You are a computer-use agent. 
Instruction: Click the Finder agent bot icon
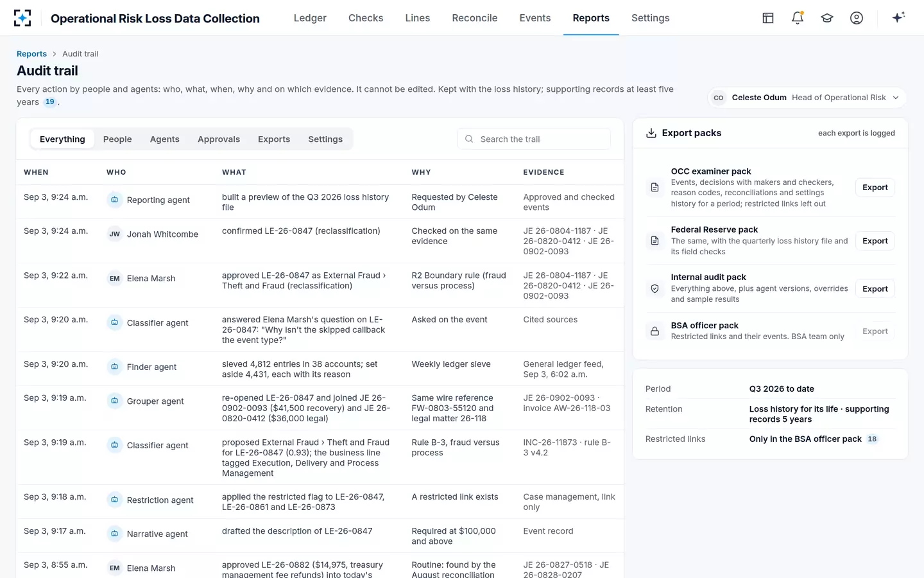tap(114, 367)
